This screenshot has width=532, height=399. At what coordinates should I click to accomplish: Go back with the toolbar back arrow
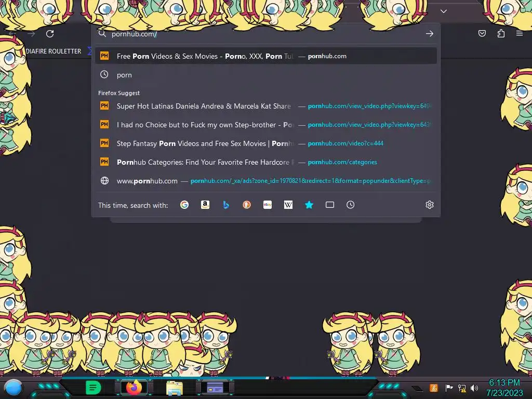point(12,34)
